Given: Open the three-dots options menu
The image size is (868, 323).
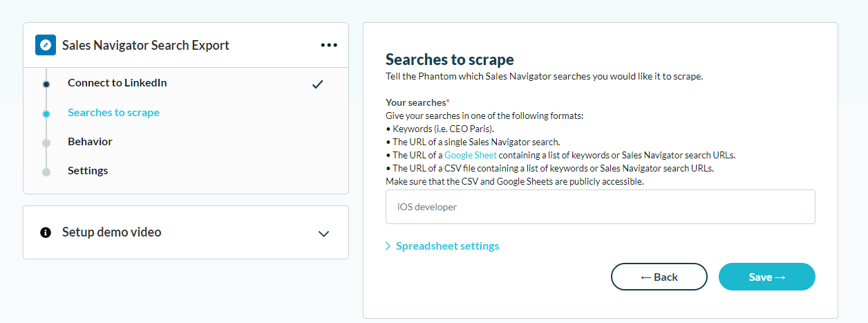Looking at the screenshot, I should (329, 45).
